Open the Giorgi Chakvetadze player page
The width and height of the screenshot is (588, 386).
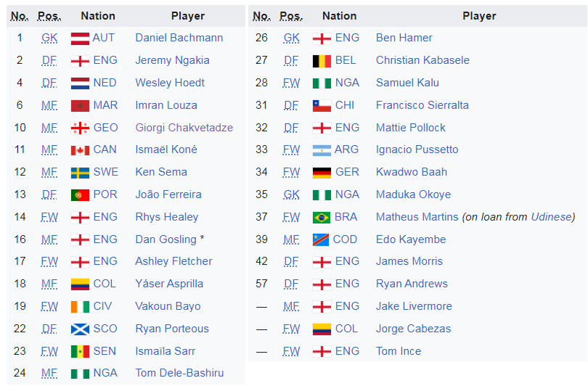point(184,128)
